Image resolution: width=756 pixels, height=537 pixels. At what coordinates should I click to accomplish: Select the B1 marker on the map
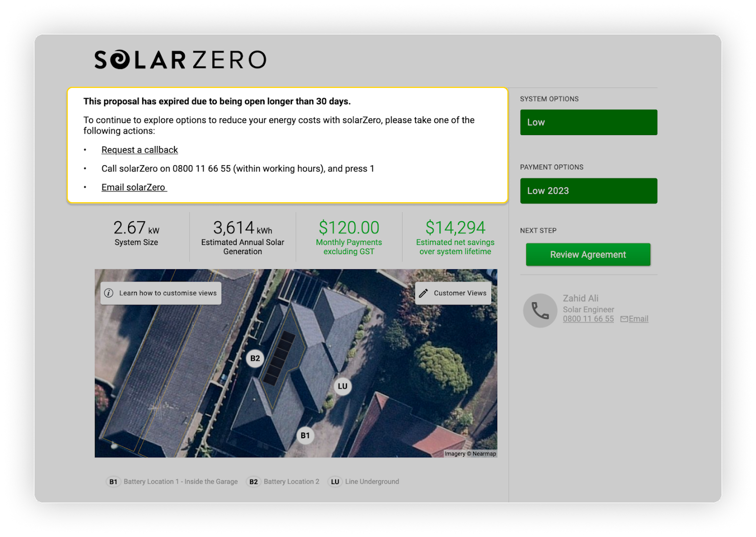[x=305, y=435]
